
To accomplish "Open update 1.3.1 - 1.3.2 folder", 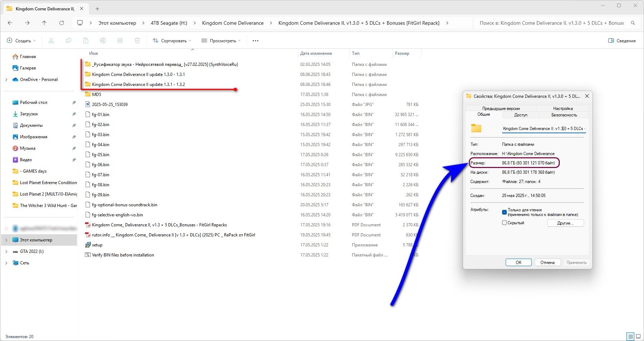I will point(135,85).
